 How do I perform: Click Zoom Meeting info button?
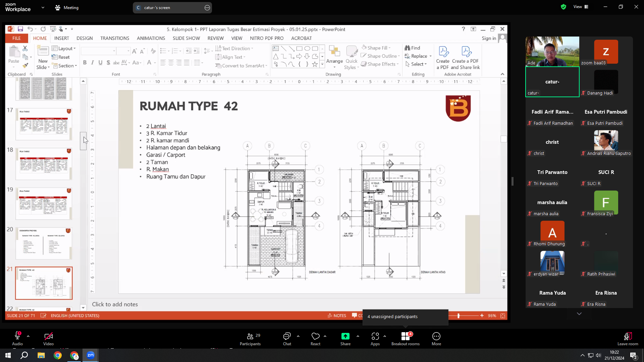coord(67,8)
